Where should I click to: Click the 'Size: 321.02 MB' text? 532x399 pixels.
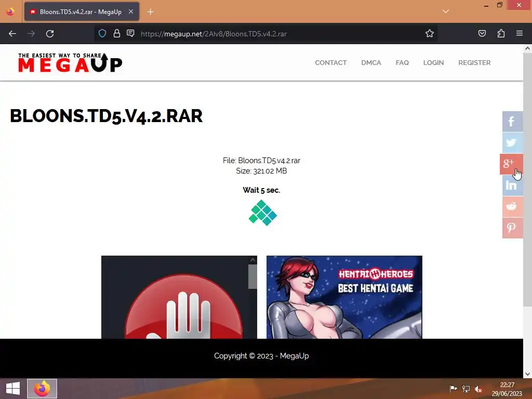[x=261, y=171]
